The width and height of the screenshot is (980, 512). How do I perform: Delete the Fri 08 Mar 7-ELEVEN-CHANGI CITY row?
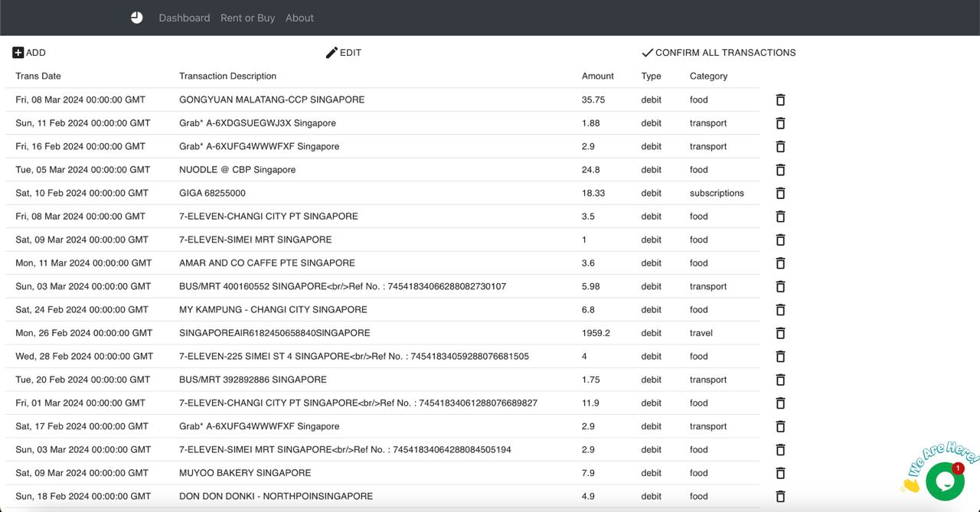(x=780, y=217)
